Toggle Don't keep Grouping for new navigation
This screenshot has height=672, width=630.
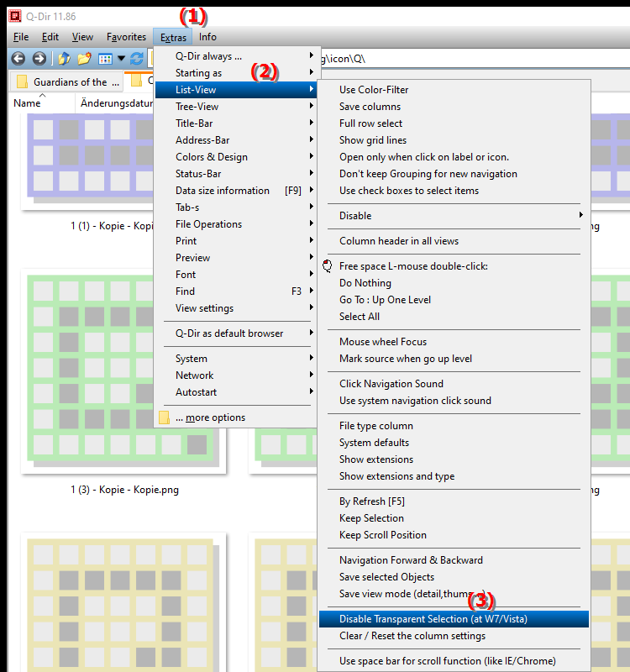[x=454, y=174]
